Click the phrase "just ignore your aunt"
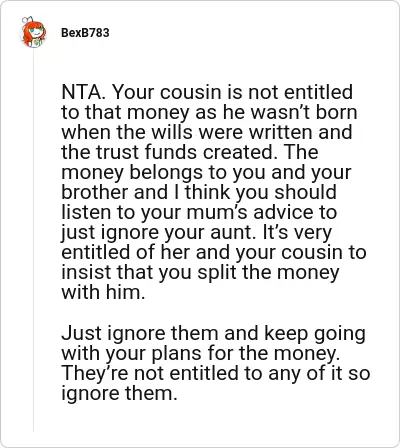400x448 pixels. point(157,232)
